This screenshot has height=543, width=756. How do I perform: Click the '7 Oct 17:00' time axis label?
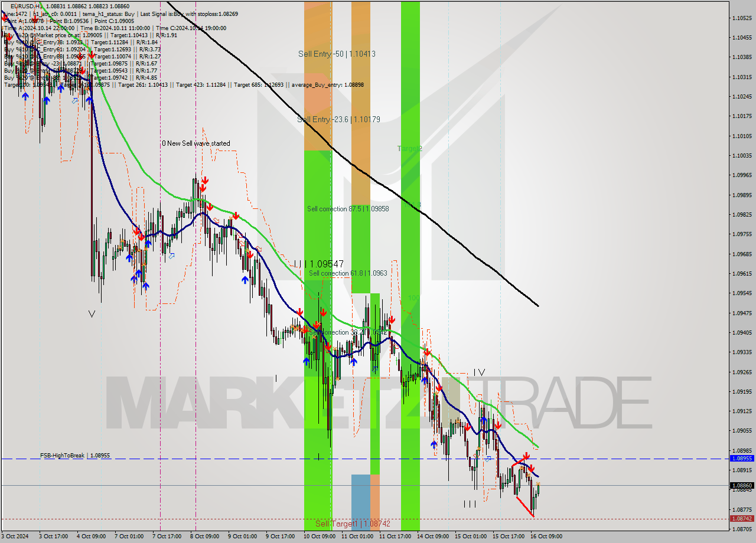pyautogui.click(x=167, y=537)
